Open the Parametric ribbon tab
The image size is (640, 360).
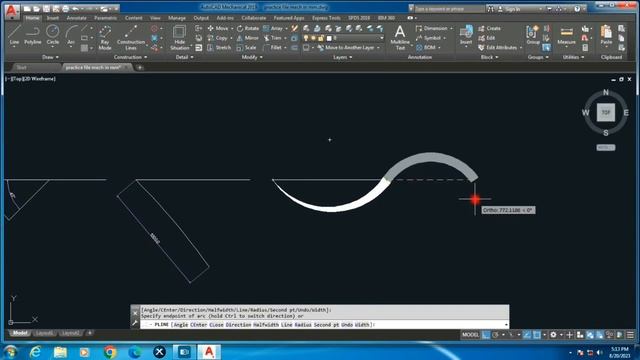106,18
